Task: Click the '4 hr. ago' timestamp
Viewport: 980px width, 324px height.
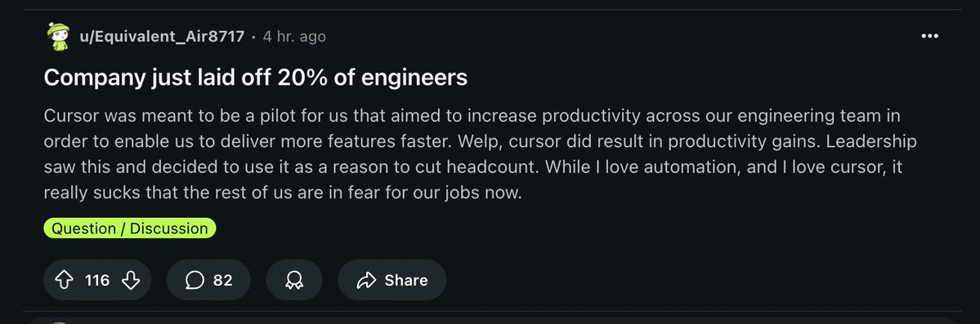Action: 294,36
